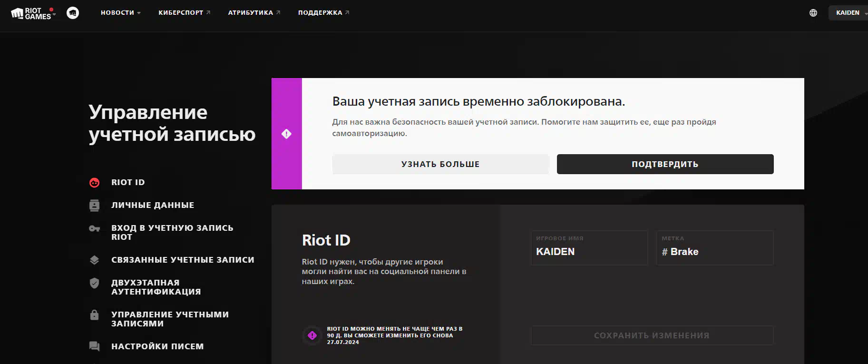Open Связанные учетные записи section
The width and height of the screenshot is (868, 364).
point(183,260)
